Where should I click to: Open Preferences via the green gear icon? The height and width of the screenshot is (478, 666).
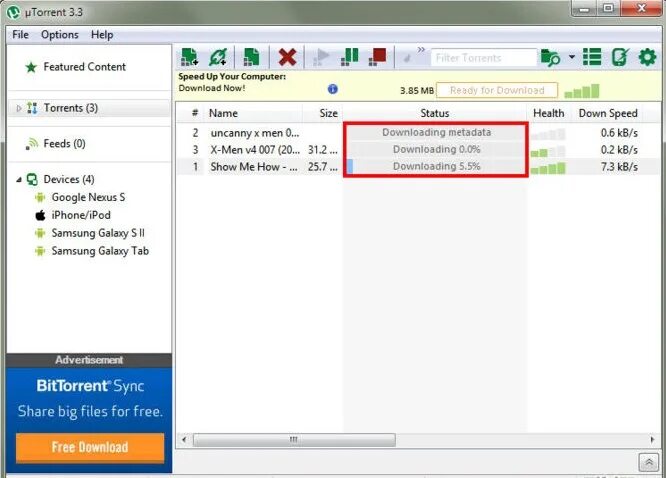(647, 57)
